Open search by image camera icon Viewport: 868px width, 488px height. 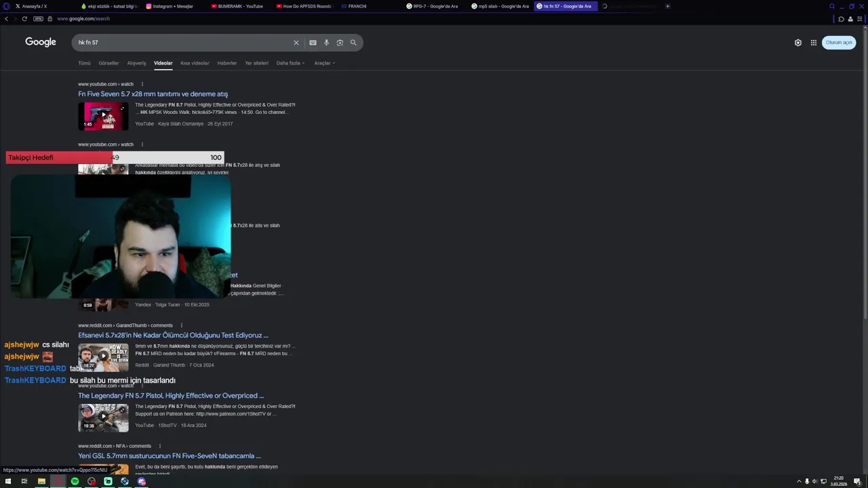point(340,43)
